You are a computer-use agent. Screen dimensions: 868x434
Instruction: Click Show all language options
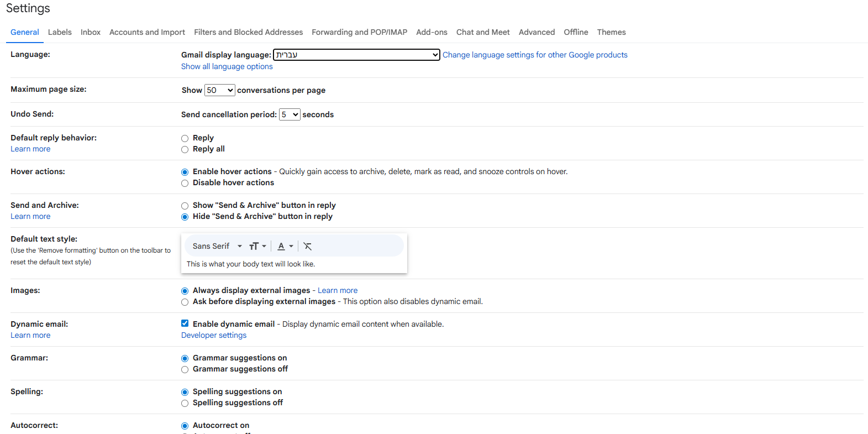pos(227,66)
